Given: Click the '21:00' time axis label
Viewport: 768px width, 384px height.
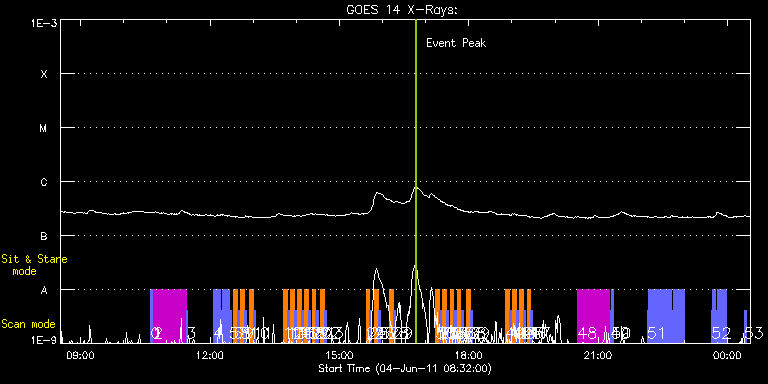Looking at the screenshot, I should click(x=598, y=355).
